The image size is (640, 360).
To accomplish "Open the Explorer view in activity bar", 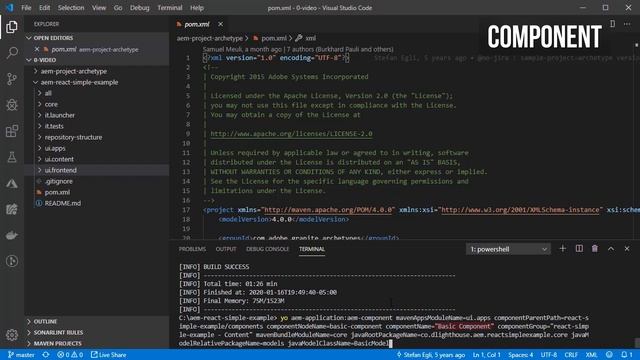I will coord(12,27).
